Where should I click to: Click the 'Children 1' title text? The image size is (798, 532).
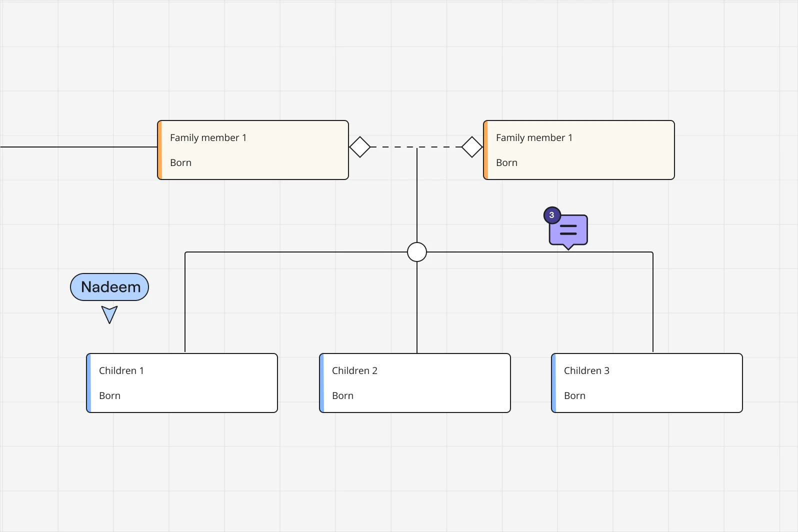[x=121, y=370]
